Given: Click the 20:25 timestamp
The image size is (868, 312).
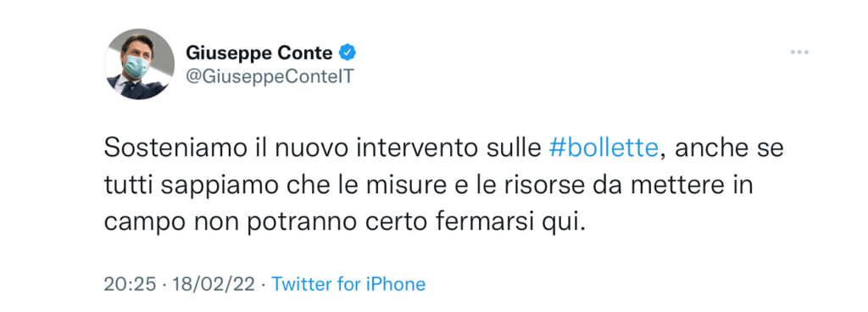Looking at the screenshot, I should click(x=130, y=284).
